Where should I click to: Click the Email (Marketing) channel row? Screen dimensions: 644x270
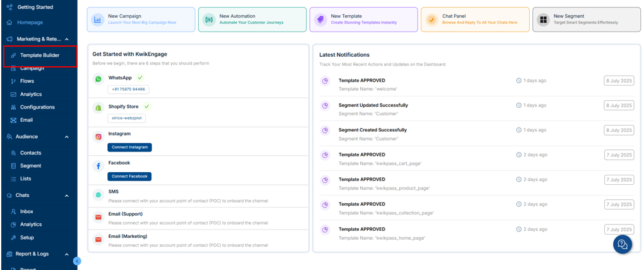[x=199, y=241]
